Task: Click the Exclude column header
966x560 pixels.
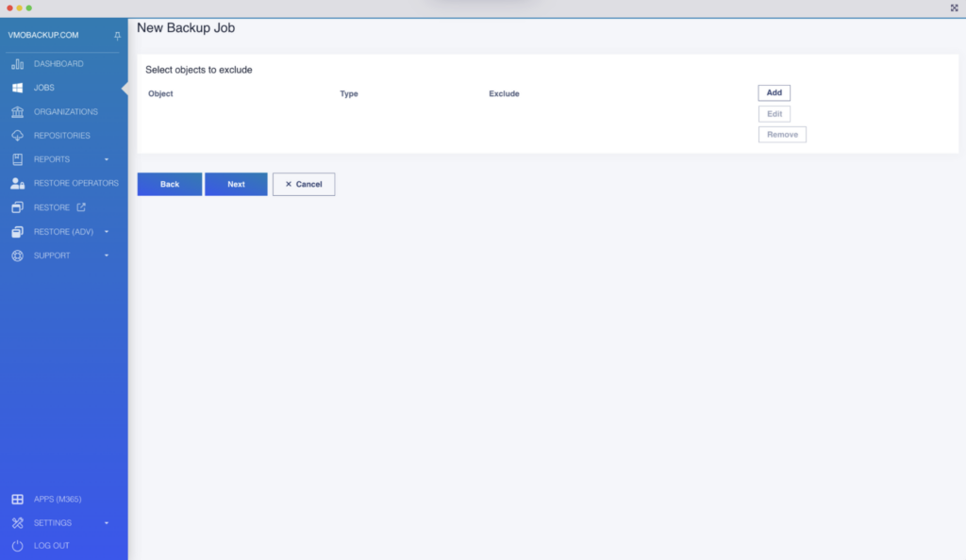Action: click(504, 93)
